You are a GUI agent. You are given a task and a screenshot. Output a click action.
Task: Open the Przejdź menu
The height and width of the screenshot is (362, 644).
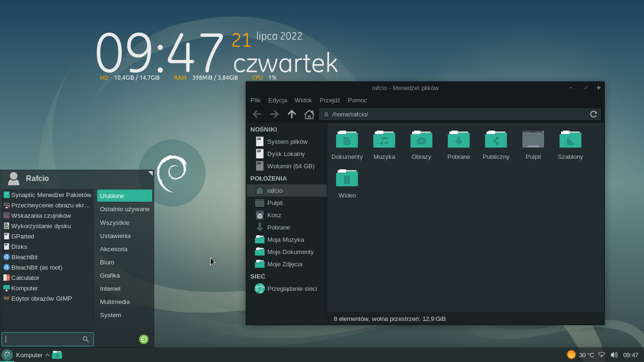[x=330, y=100]
